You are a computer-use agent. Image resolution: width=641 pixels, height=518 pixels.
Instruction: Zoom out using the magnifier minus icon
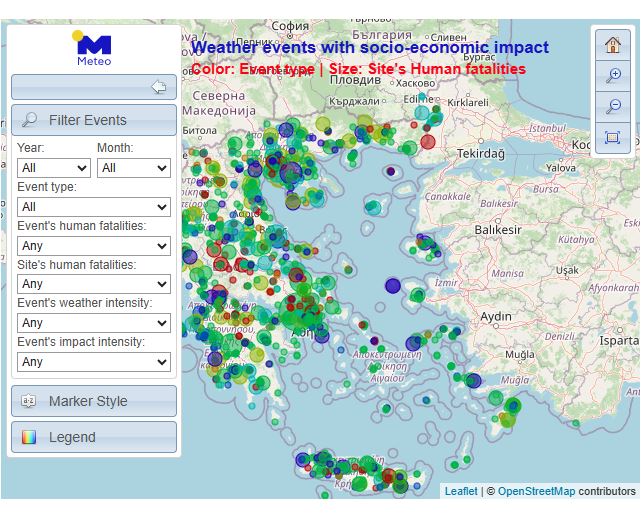pos(613,106)
